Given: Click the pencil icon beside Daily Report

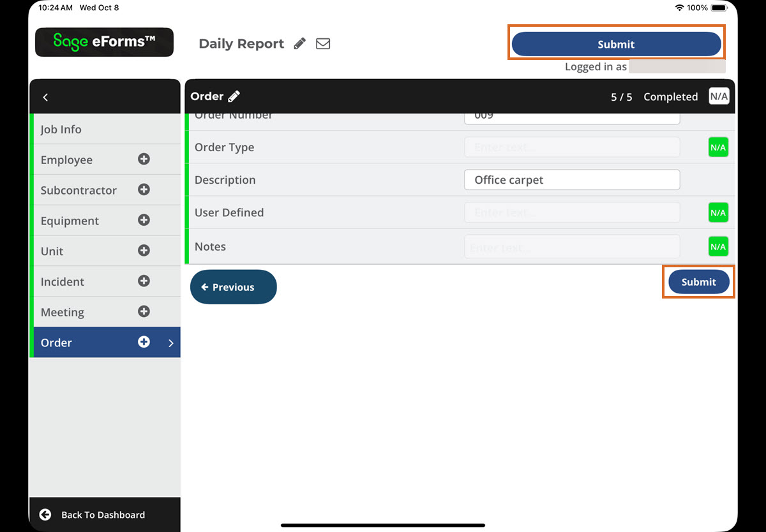Looking at the screenshot, I should point(299,44).
